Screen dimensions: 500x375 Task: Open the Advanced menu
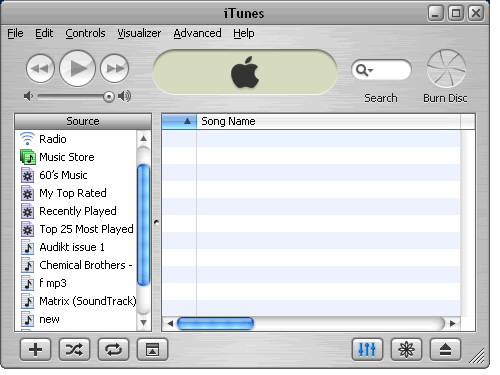coord(197,33)
